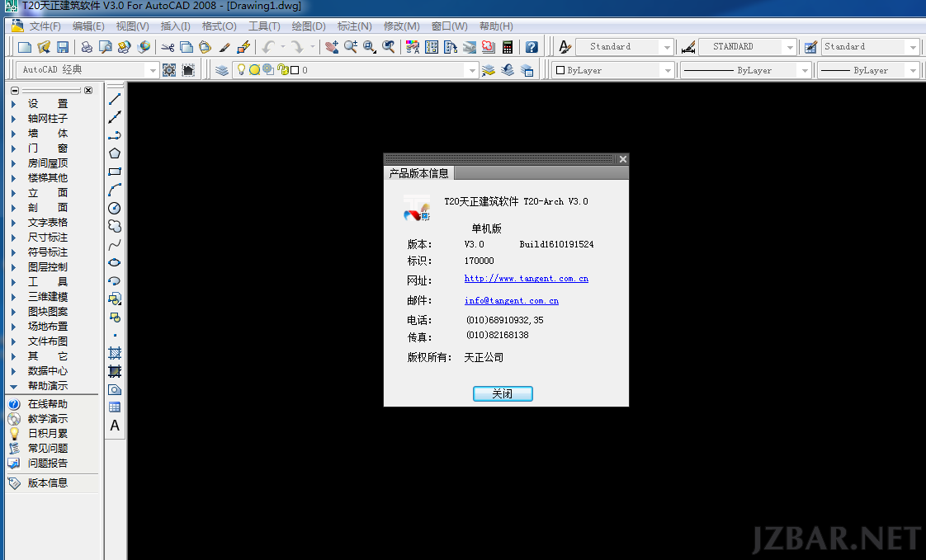Create a new drawing with QNew icon
The image size is (926, 560).
(x=25, y=47)
